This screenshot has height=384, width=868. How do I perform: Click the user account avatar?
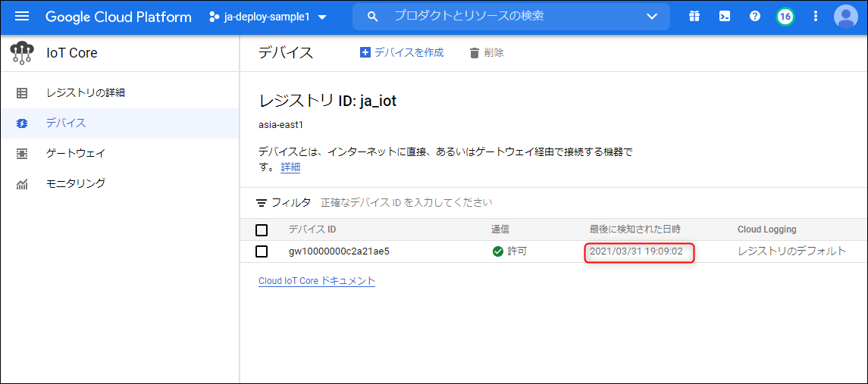[x=846, y=17]
